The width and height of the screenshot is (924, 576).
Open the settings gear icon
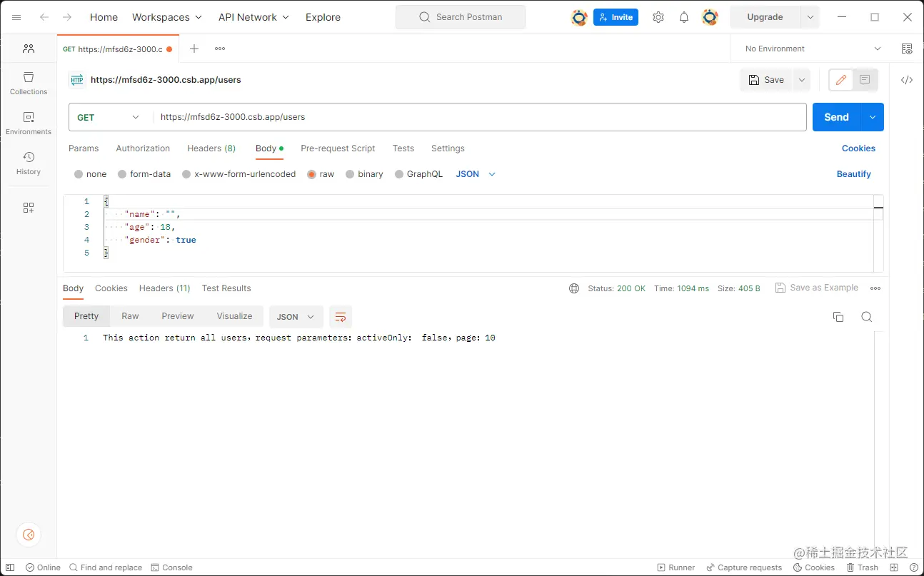[x=658, y=17]
